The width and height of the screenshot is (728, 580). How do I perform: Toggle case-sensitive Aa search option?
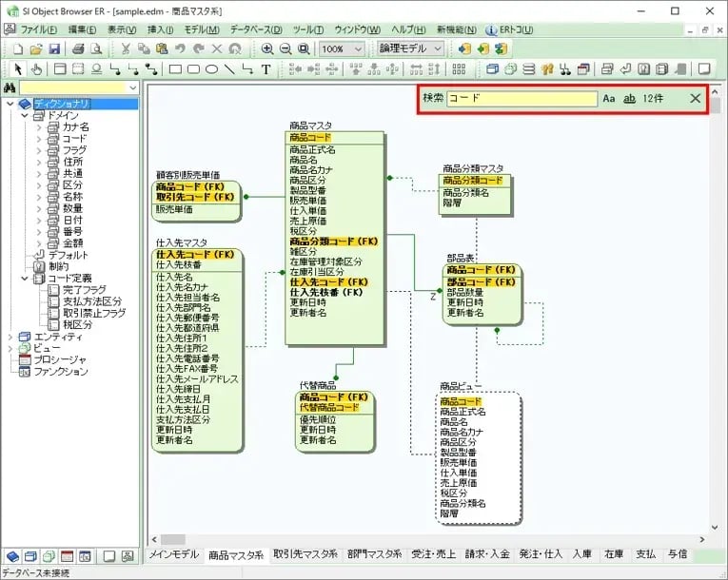point(609,99)
